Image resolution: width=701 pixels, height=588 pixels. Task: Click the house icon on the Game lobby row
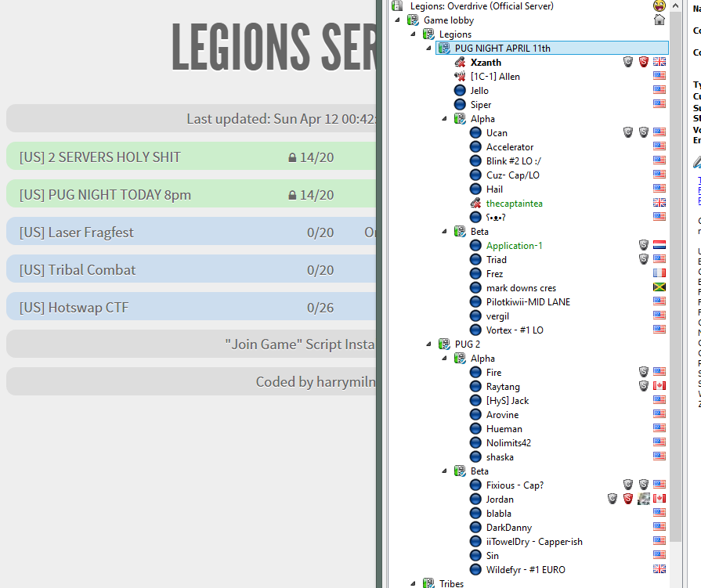(659, 20)
